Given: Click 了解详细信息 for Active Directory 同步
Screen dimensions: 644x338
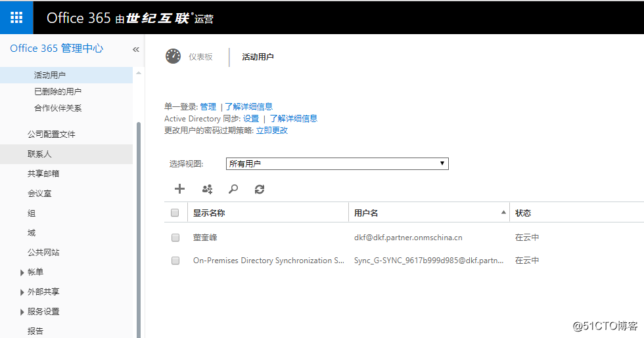Looking at the screenshot, I should [293, 119].
